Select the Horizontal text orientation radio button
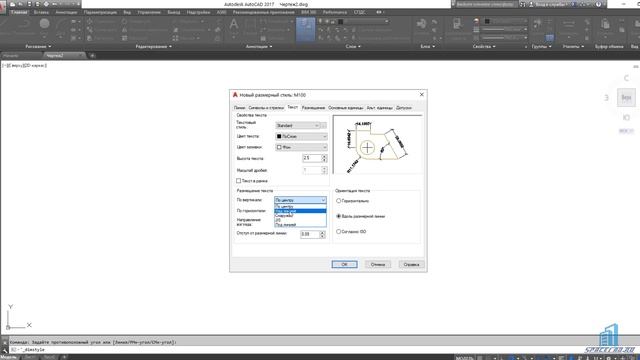Screen dimensions: 640x360 click(x=338, y=201)
